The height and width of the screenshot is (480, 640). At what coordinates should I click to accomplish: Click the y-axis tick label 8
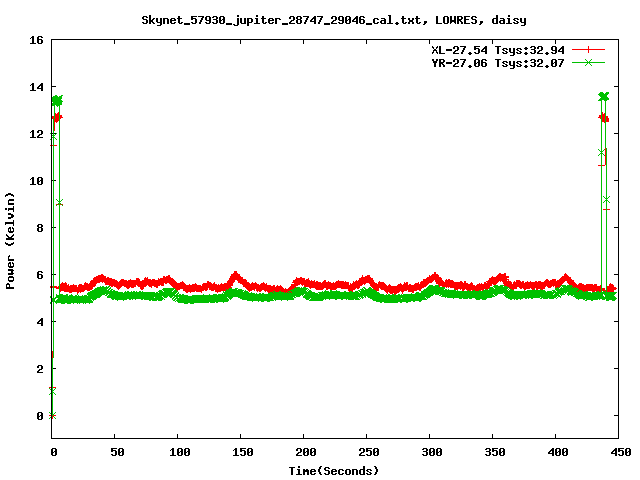tap(40, 228)
